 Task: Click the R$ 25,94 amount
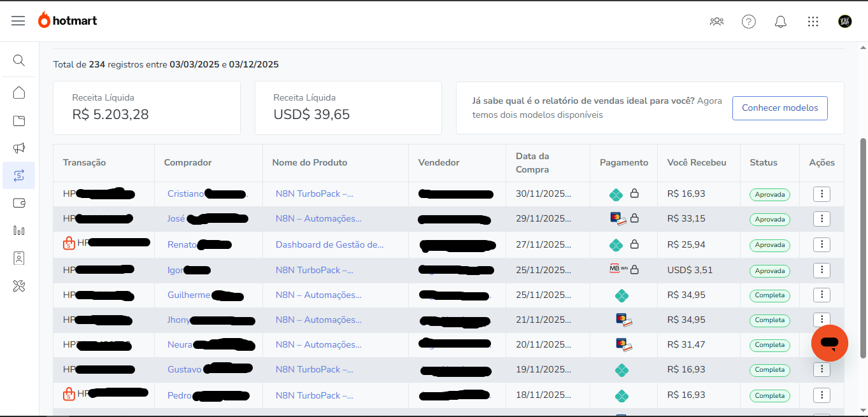click(x=687, y=244)
